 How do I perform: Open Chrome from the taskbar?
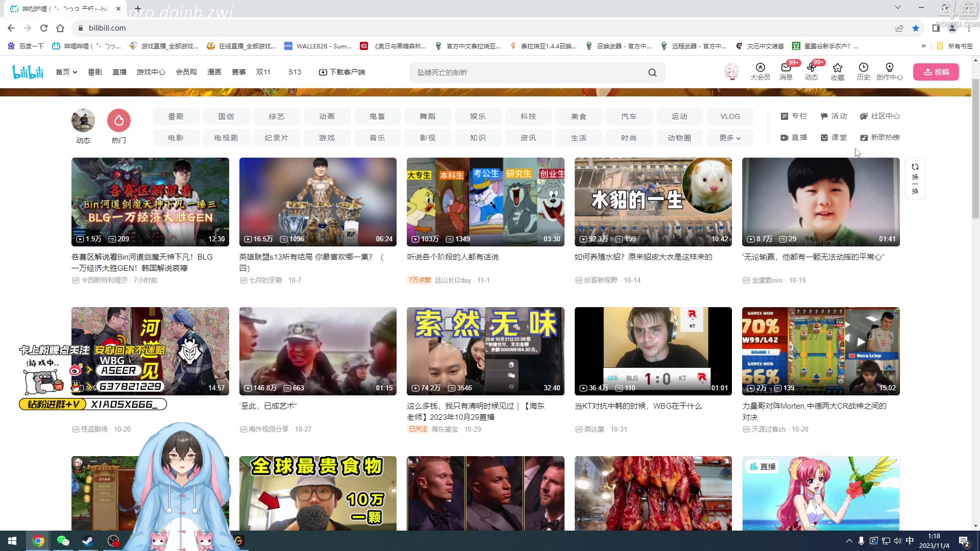[38, 541]
